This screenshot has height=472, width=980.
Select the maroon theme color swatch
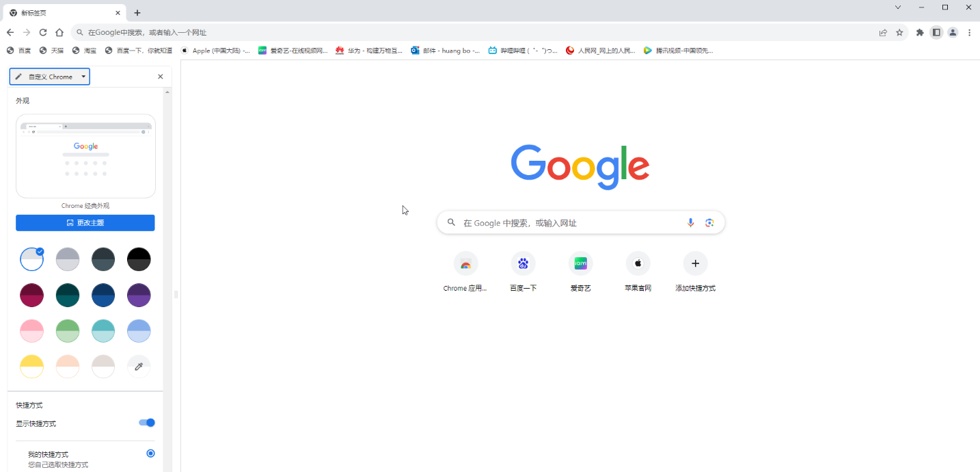[x=32, y=295]
